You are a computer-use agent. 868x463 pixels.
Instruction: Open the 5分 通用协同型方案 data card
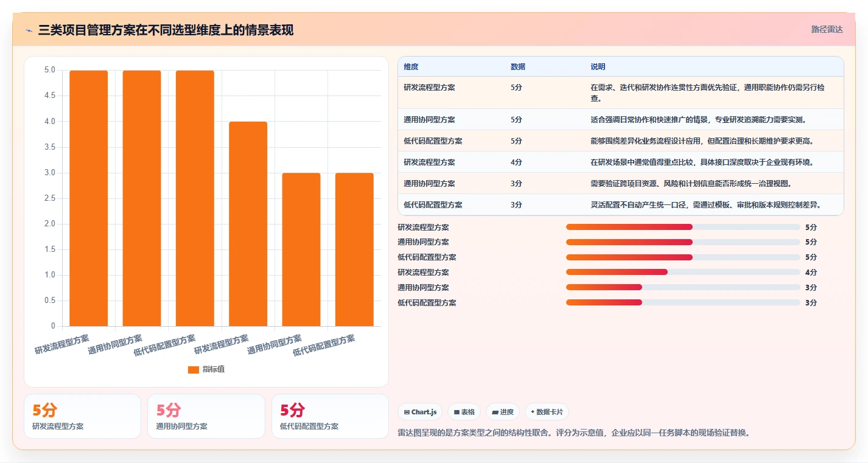click(x=206, y=416)
